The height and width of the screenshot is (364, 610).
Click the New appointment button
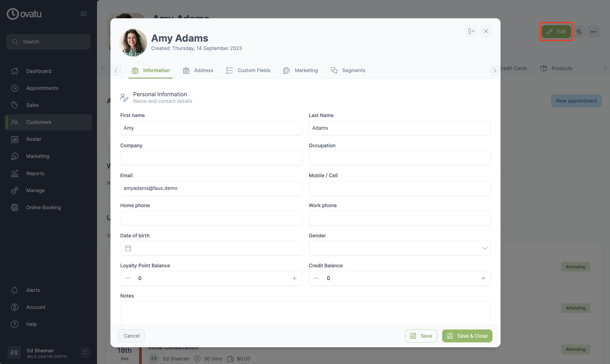576,101
